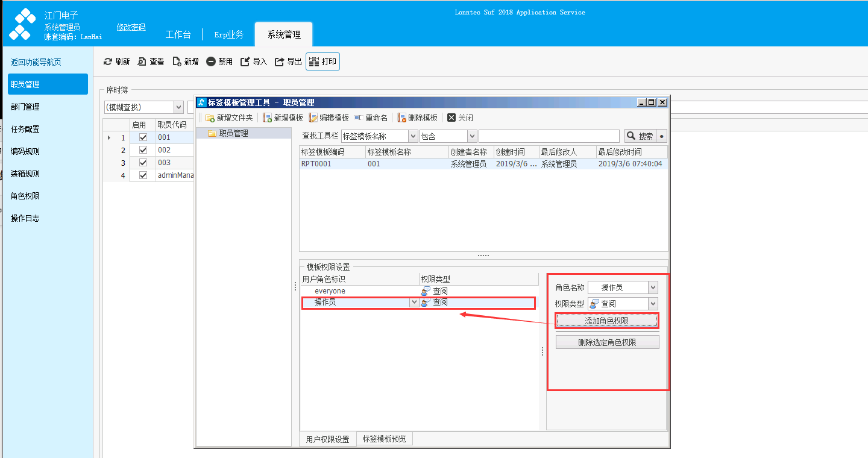Image resolution: width=868 pixels, height=458 pixels.
Task: Click the 最后修改人 column header
Action: [x=568, y=152]
